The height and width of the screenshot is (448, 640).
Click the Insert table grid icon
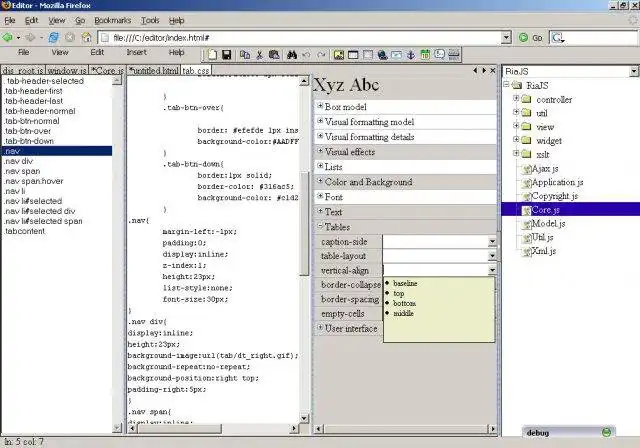pyautogui.click(x=368, y=54)
